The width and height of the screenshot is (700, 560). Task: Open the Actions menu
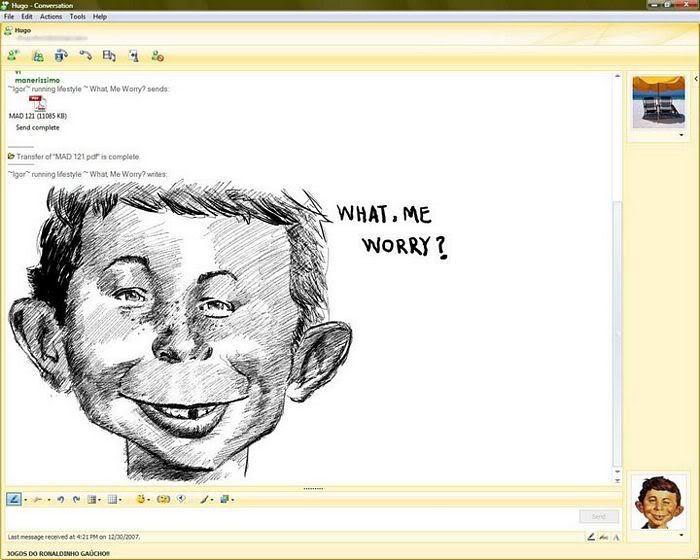51,17
